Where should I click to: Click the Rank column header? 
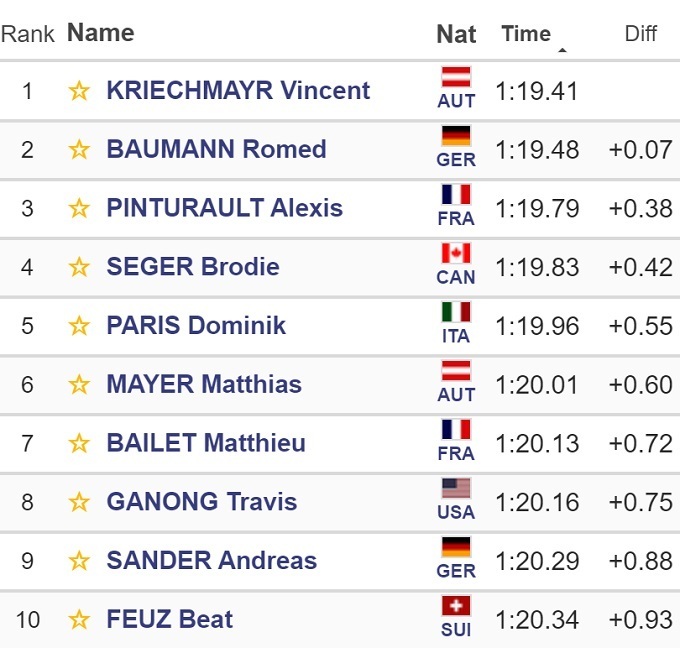(27, 33)
